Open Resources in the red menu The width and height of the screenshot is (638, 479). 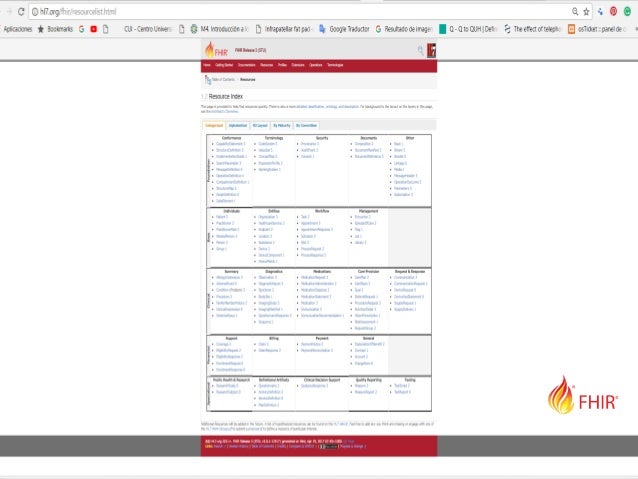(x=267, y=65)
